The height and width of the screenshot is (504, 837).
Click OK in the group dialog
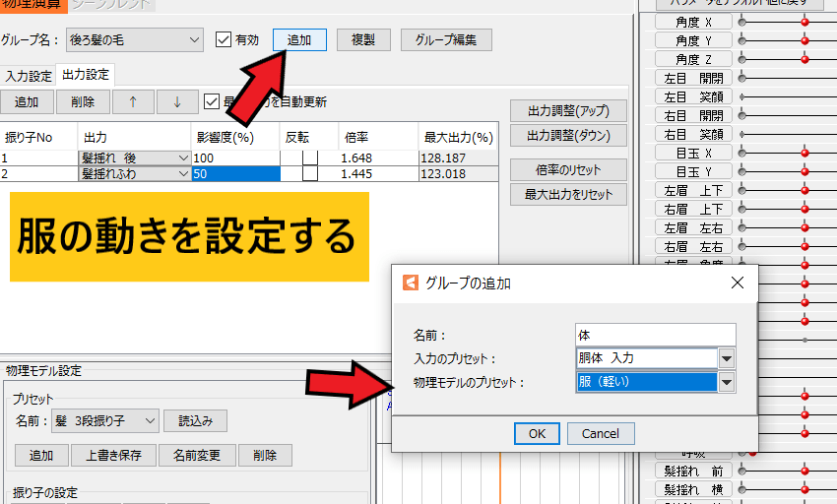537,434
